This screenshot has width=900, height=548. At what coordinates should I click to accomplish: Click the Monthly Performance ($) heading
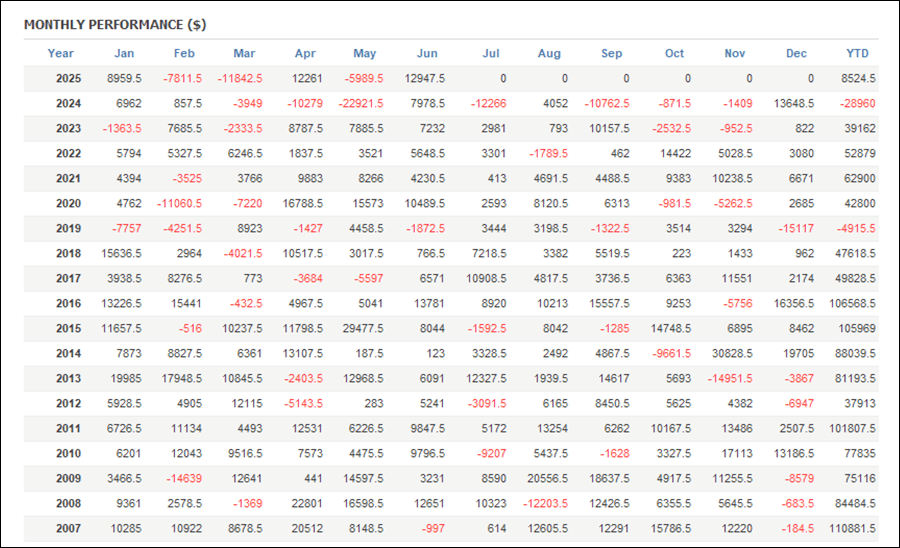(115, 25)
